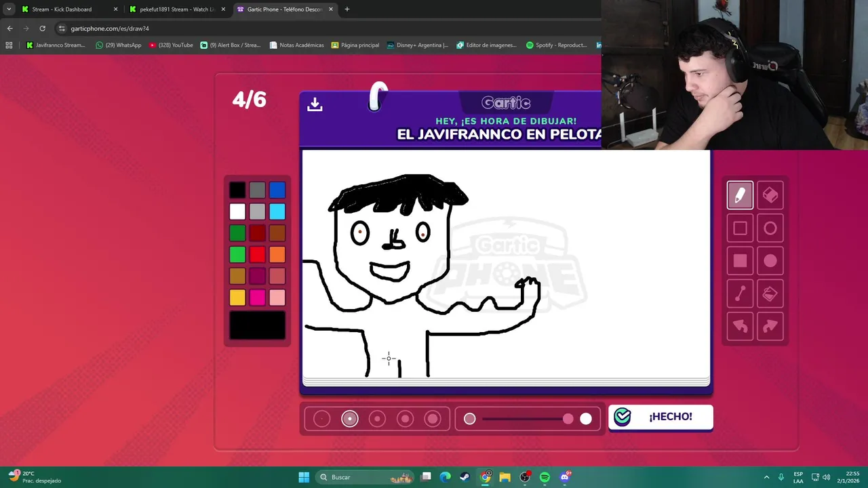View site information icon in address bar
Viewport: 868px width, 488px height.
click(62, 28)
